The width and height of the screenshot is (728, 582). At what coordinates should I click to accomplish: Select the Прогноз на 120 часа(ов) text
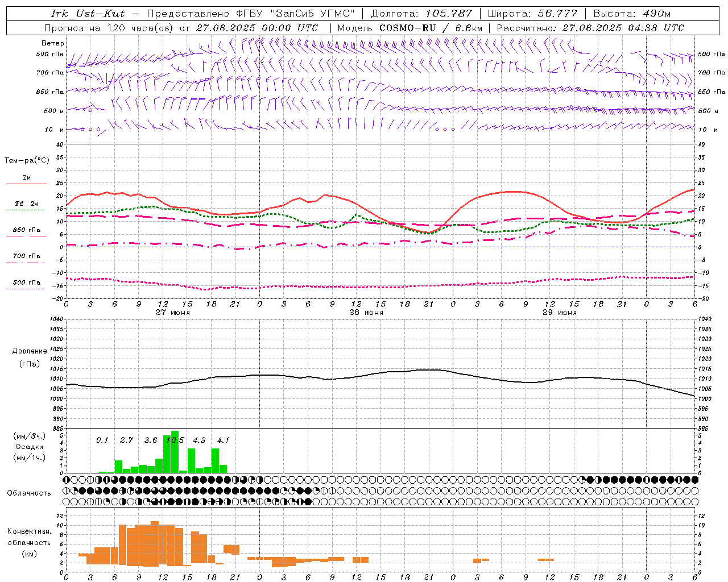pos(109,28)
